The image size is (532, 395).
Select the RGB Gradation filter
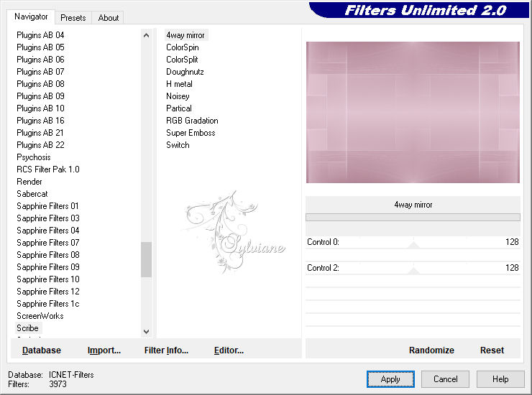(192, 121)
